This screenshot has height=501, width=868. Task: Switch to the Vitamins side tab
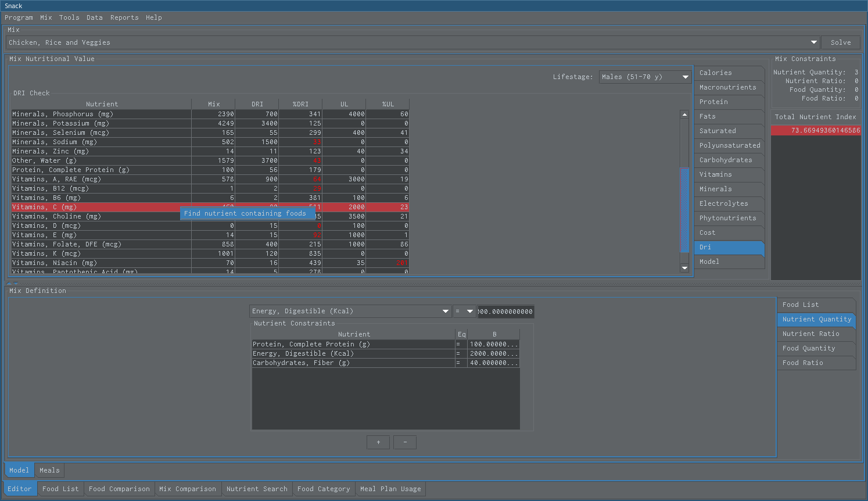[x=729, y=174]
